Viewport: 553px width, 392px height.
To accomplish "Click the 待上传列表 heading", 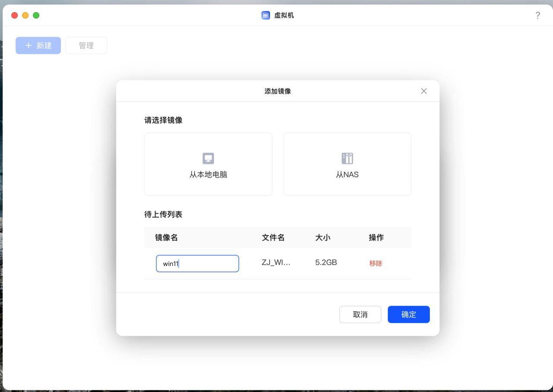I will [x=163, y=215].
